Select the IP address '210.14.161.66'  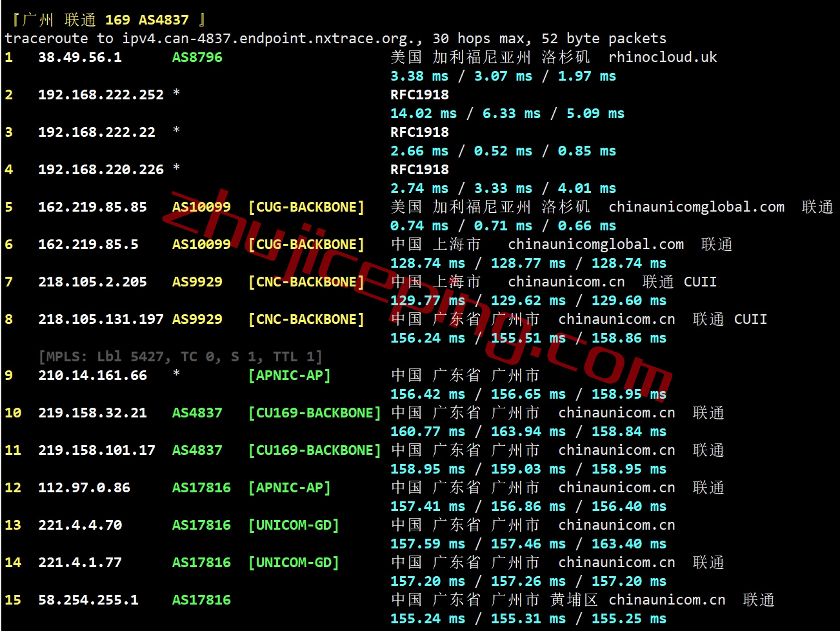[92, 376]
